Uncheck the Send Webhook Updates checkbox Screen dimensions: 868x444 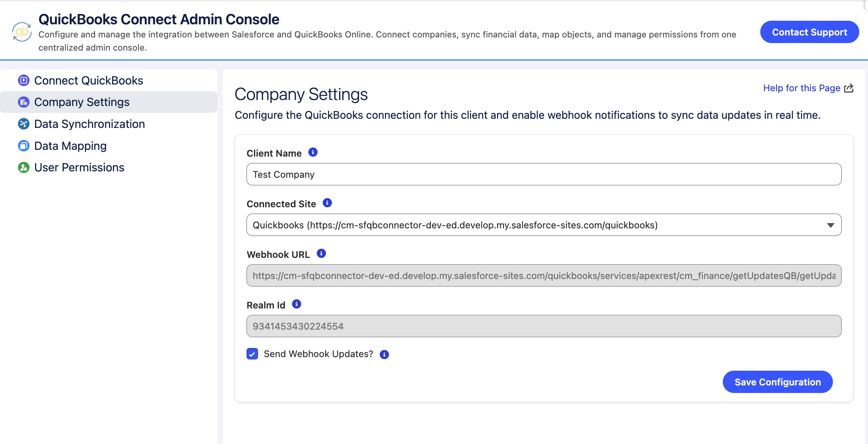tap(253, 354)
